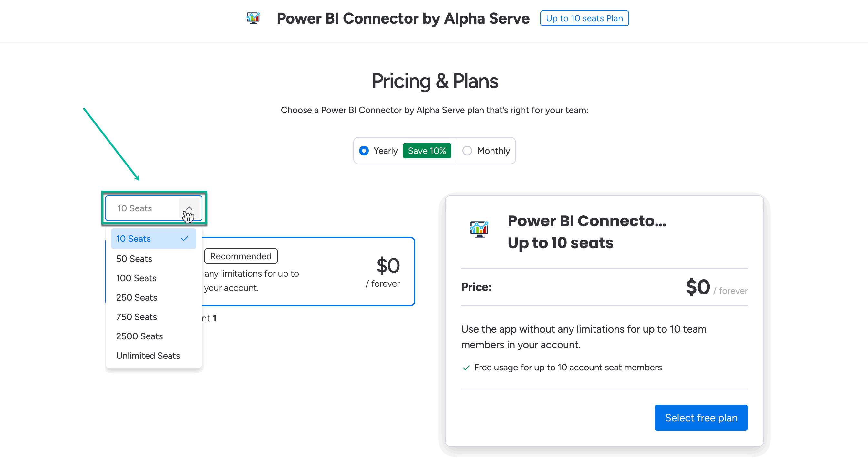The image size is (868, 459).
Task: Select the Monthly billing radio button
Action: 467,151
